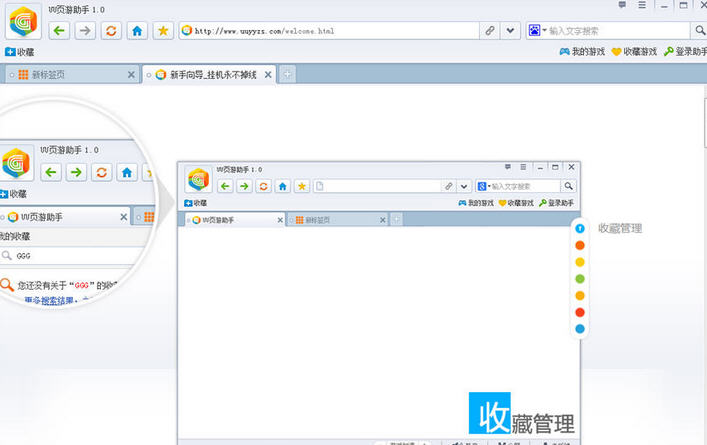Click the main 收藏 bookmarks button below the toolbar
The height and width of the screenshot is (445, 707).
click(x=20, y=52)
